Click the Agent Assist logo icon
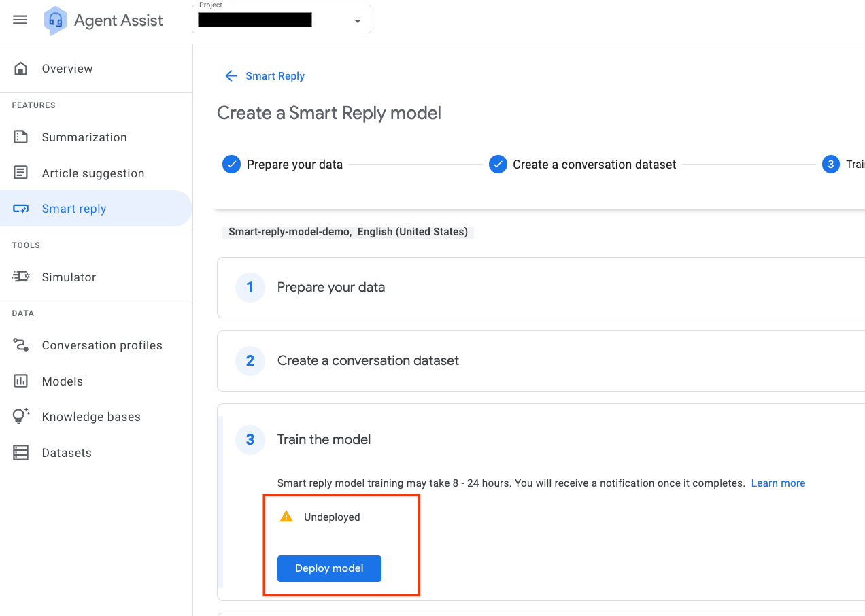Viewport: 865px width, 616px height. (55, 20)
